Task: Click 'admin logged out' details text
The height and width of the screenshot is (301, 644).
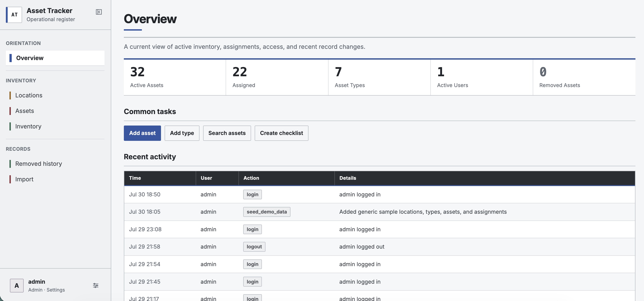Action: [x=362, y=247]
